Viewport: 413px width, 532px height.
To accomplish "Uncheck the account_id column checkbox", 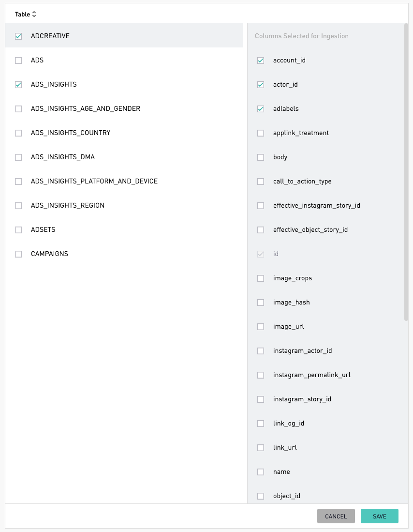I will coord(260,61).
